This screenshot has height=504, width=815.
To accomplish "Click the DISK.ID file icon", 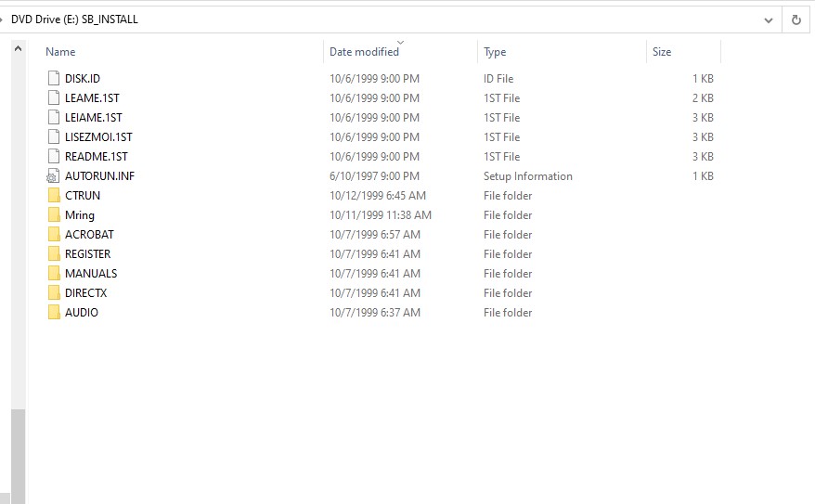I will 53,79.
